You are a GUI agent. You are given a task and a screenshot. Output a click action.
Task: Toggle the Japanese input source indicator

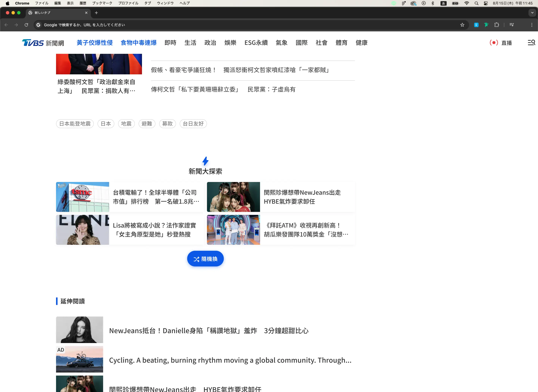click(x=443, y=3)
